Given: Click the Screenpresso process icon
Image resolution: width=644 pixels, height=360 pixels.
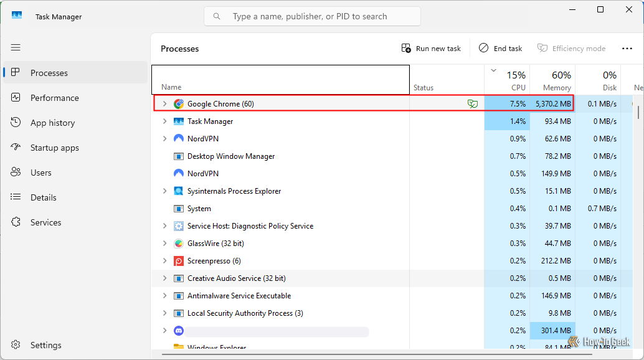Looking at the screenshot, I should click(179, 261).
